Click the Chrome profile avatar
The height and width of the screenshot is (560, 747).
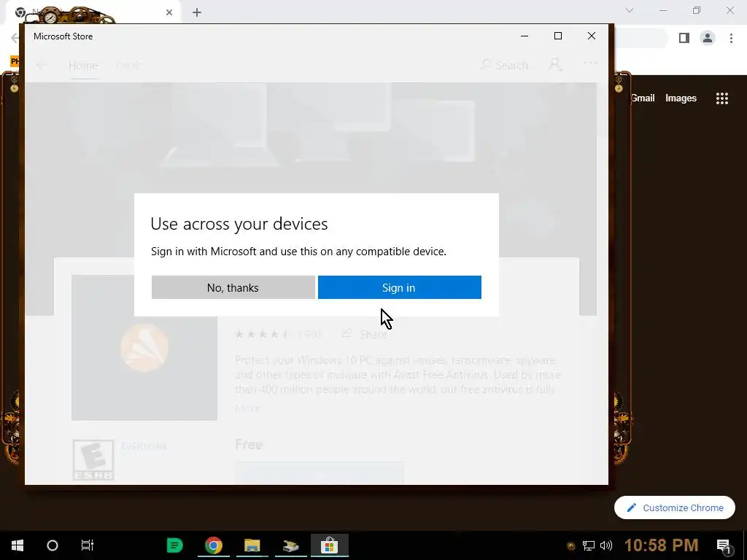[708, 38]
